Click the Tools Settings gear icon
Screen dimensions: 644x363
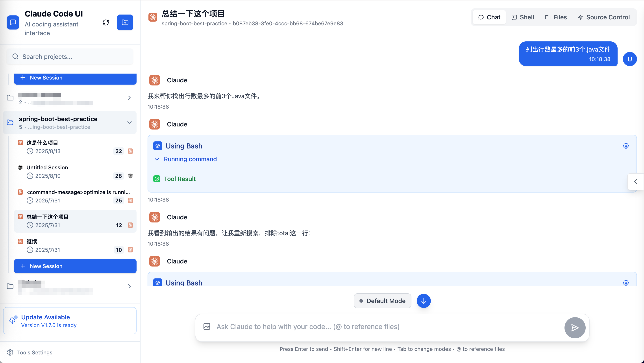10,352
